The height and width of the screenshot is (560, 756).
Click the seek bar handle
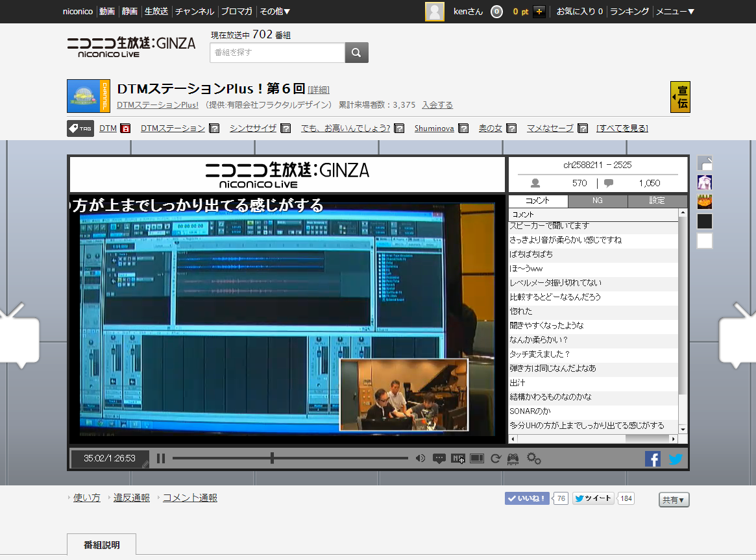pyautogui.click(x=273, y=458)
